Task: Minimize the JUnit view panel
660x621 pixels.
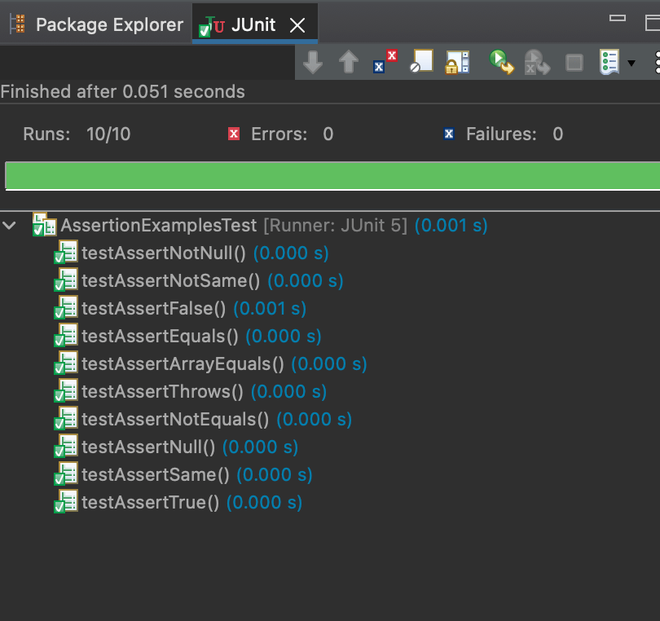Action: [x=617, y=18]
